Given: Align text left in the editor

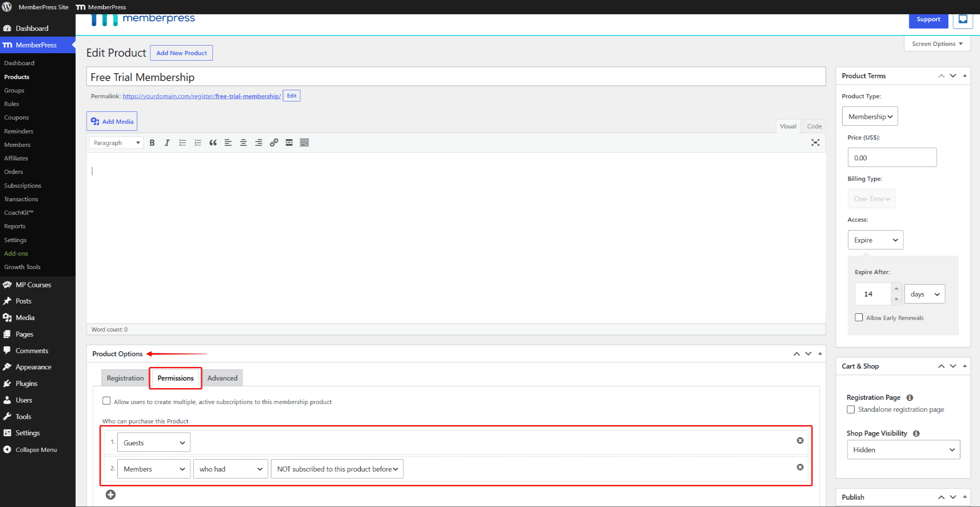Looking at the screenshot, I should pos(228,143).
